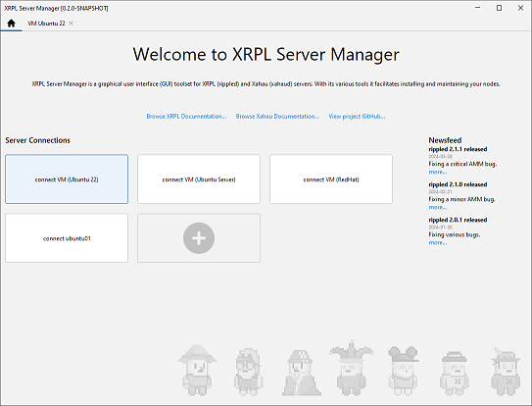Screen dimensions: 532x406
Task: Close the XRPL Server Manager window
Action: click(520, 8)
